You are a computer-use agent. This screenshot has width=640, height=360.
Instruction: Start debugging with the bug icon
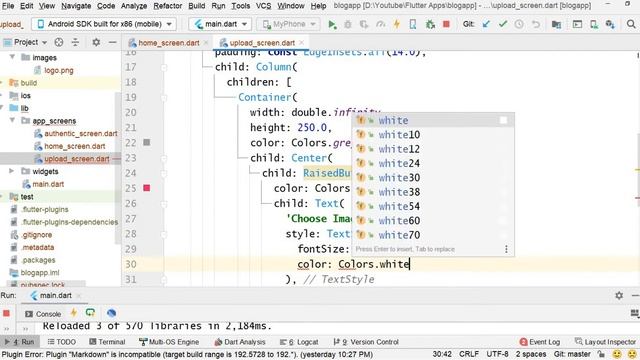pos(348,24)
